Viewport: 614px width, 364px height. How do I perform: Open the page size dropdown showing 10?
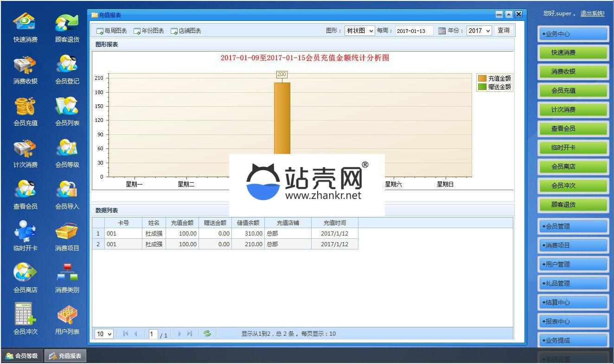tap(104, 334)
